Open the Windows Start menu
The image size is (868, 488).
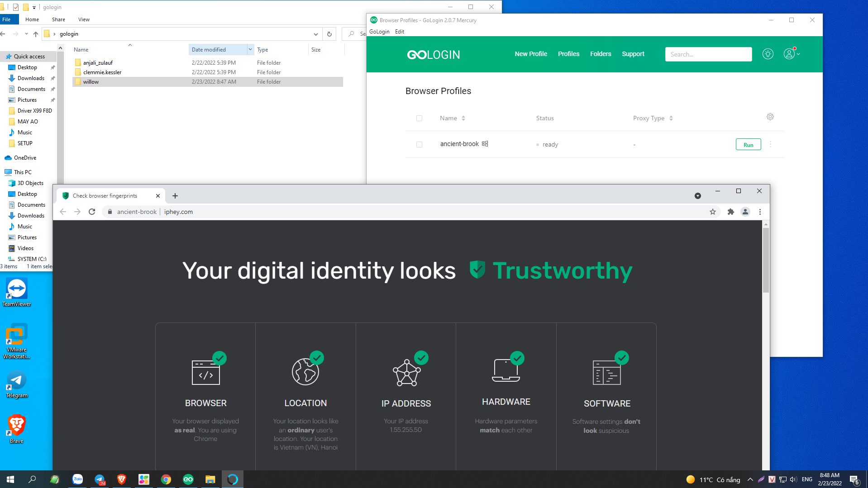[x=10, y=479]
